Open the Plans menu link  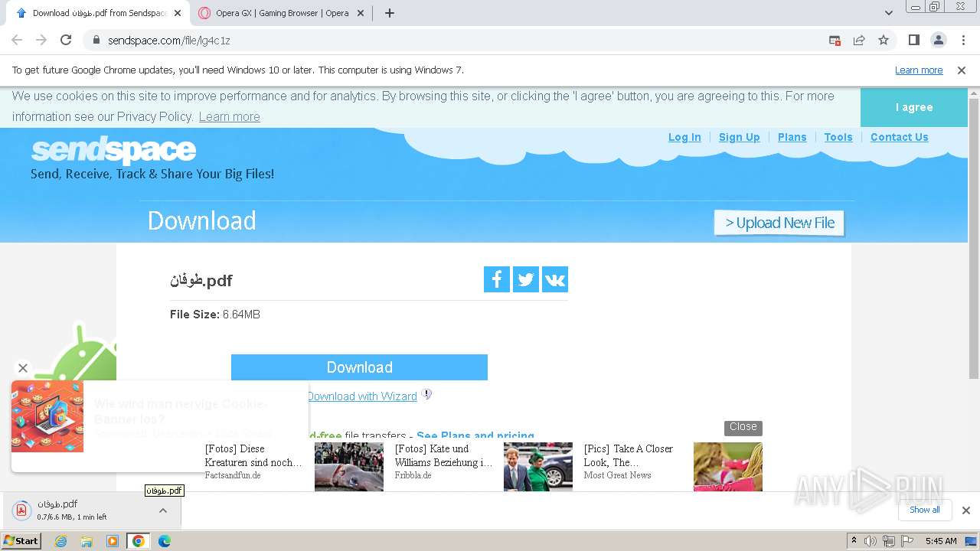tap(792, 137)
